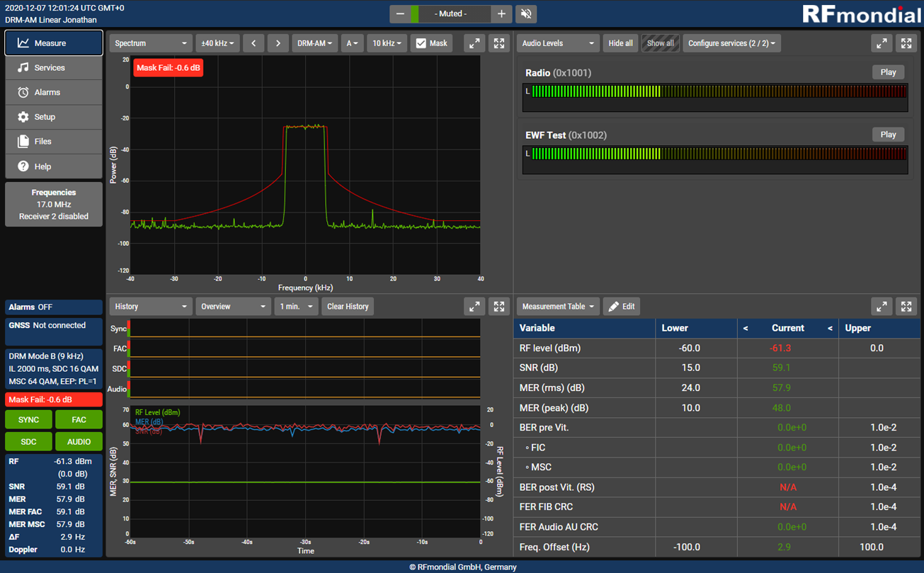Click the mute speaker icon
Viewport: 924px width, 573px height.
[526, 14]
